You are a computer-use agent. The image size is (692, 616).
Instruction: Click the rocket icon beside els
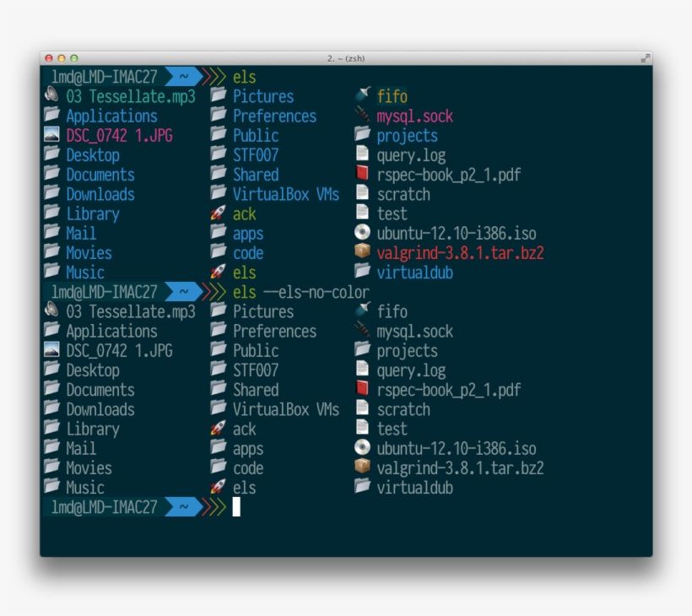[218, 273]
